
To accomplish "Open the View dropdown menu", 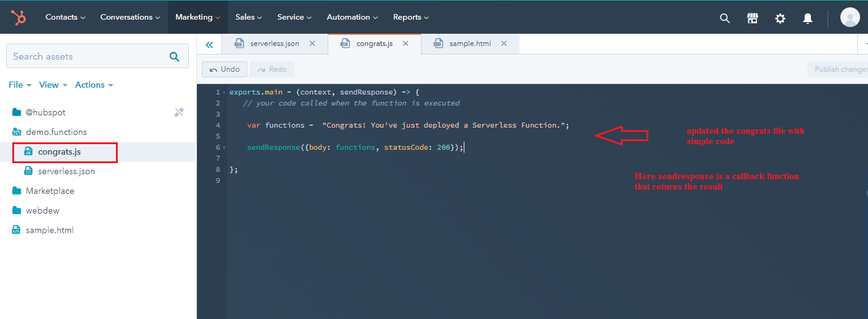I will [53, 85].
